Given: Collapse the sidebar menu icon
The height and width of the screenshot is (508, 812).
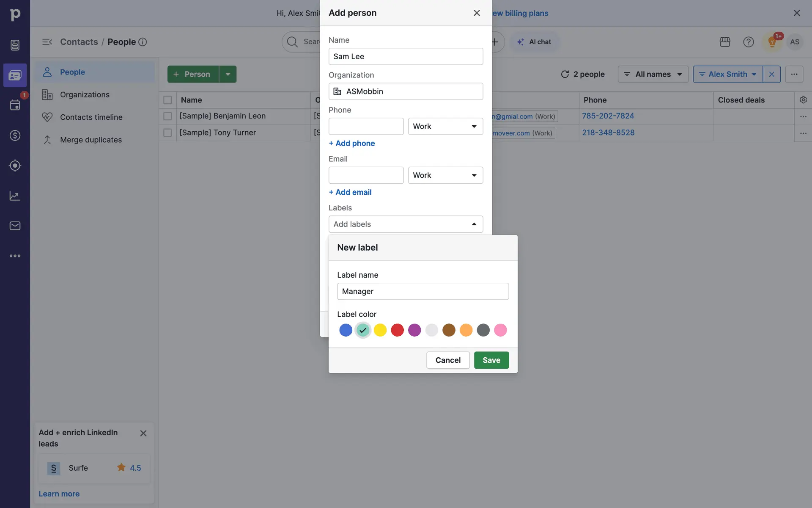Looking at the screenshot, I should 47,42.
